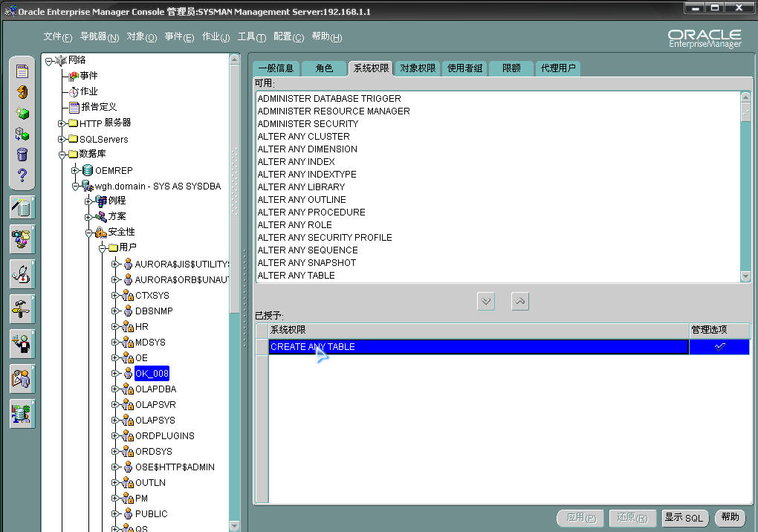Image resolution: width=758 pixels, height=532 pixels.
Task: Click the wgh.domain connected database icon
Action: tap(88, 186)
